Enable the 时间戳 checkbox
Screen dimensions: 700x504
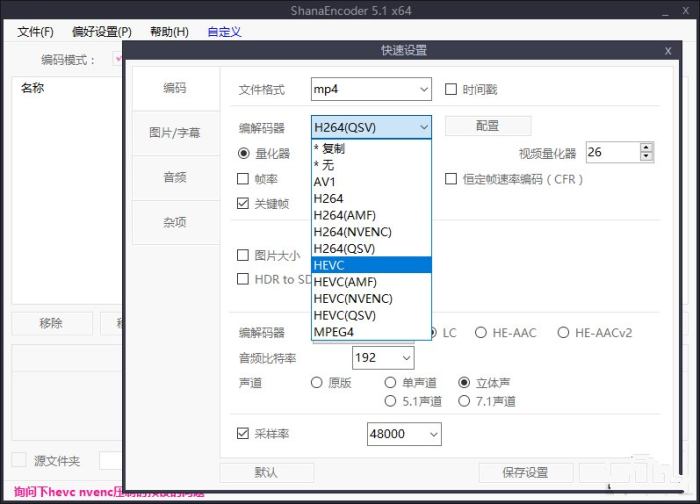(x=451, y=89)
